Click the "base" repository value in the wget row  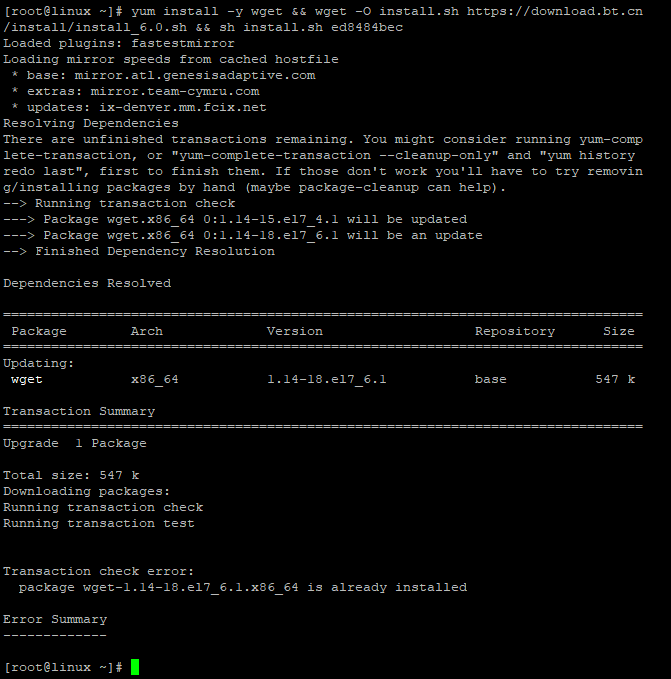point(490,379)
